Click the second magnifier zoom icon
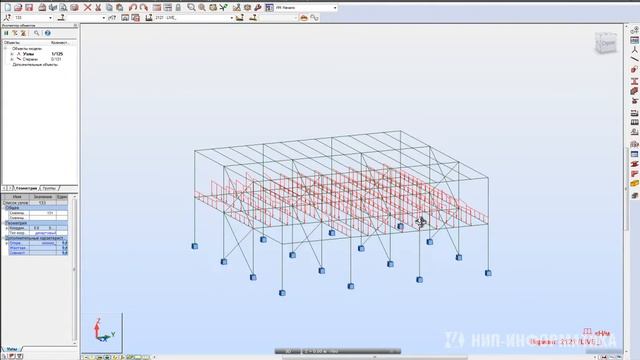This screenshot has height=360, width=640. point(202,7)
